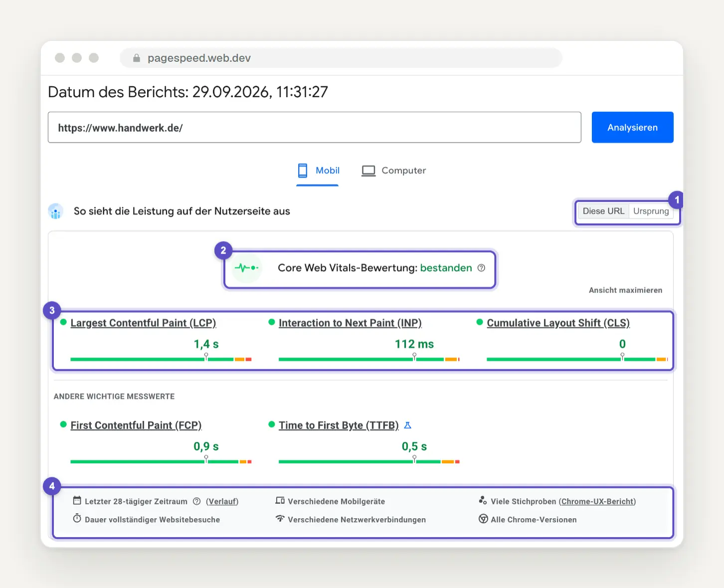Click the laptop computer icon

coord(368,171)
